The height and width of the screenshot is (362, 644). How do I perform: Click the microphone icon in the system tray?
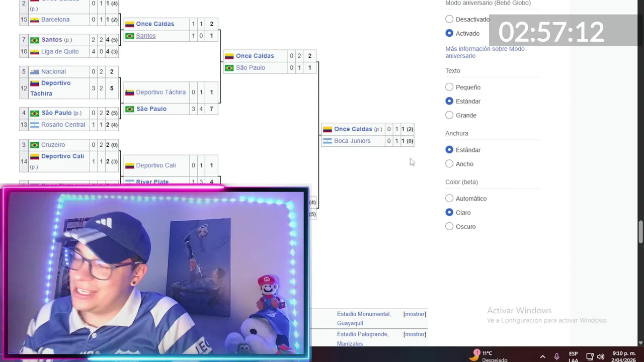(556, 356)
